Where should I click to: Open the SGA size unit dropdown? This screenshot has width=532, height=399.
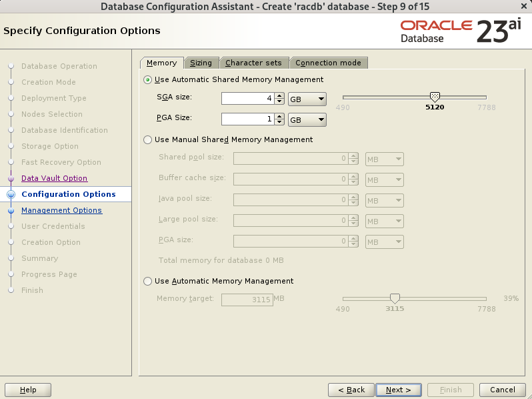click(307, 99)
